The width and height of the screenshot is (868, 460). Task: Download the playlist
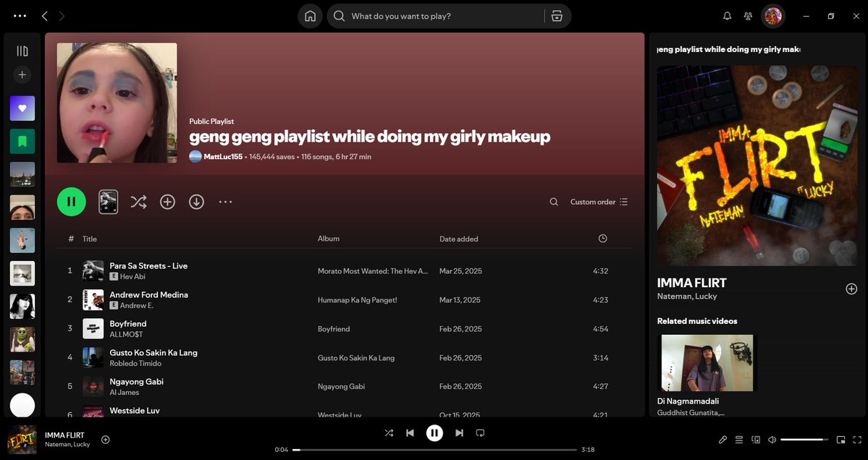[196, 202]
